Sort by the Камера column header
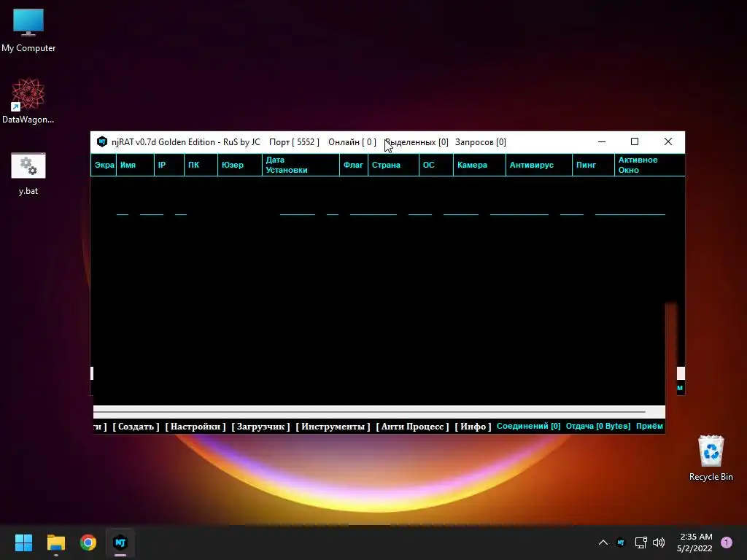The width and height of the screenshot is (747, 560). pyautogui.click(x=480, y=165)
